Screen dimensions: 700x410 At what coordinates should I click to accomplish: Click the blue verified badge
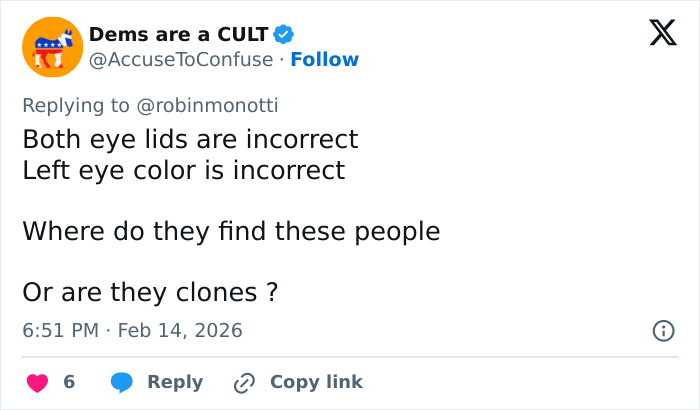point(284,34)
